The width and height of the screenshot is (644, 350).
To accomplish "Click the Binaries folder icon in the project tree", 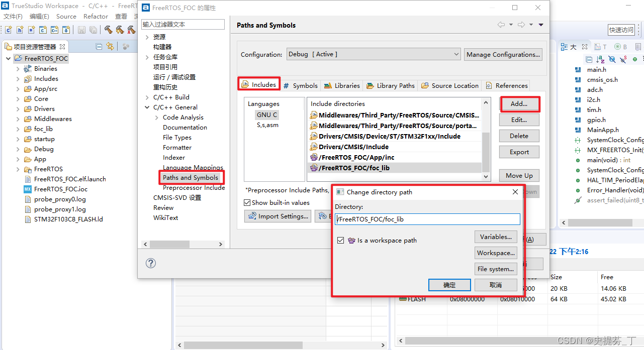I will (28, 69).
